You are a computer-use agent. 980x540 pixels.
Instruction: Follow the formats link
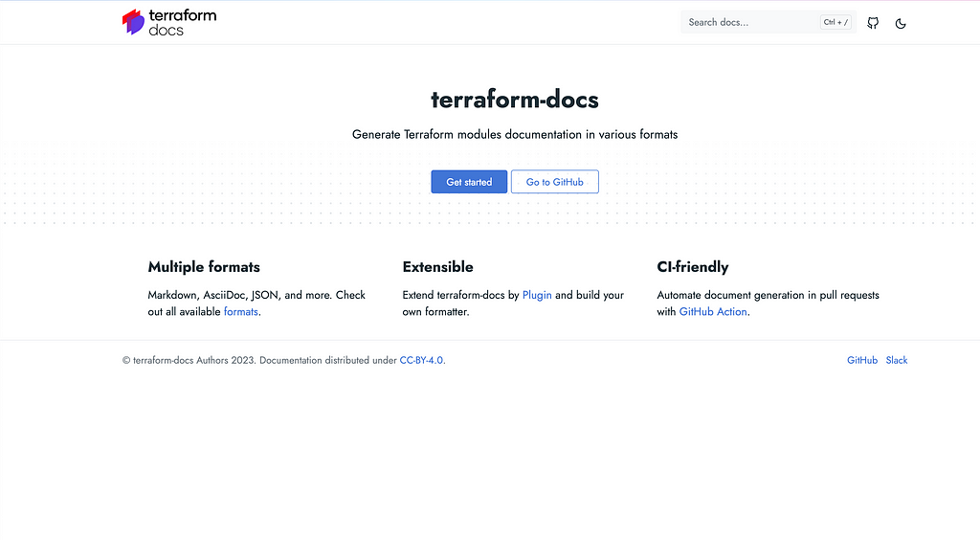click(240, 311)
